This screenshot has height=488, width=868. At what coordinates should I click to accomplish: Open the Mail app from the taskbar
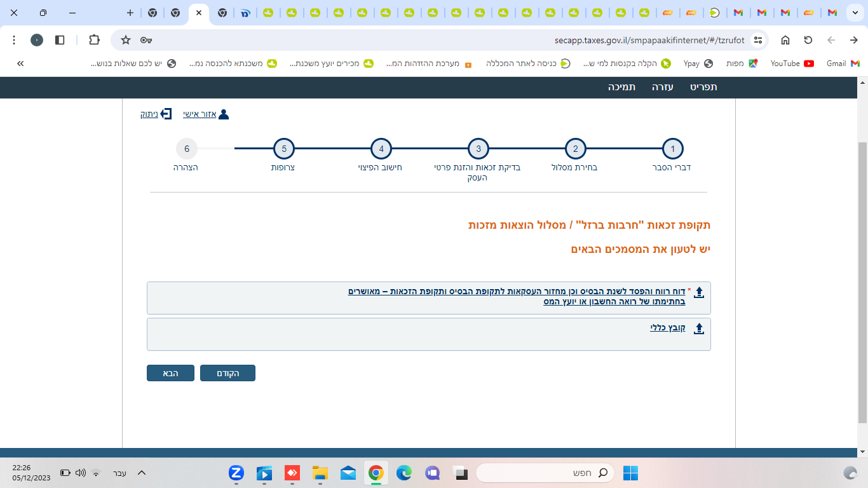click(348, 473)
